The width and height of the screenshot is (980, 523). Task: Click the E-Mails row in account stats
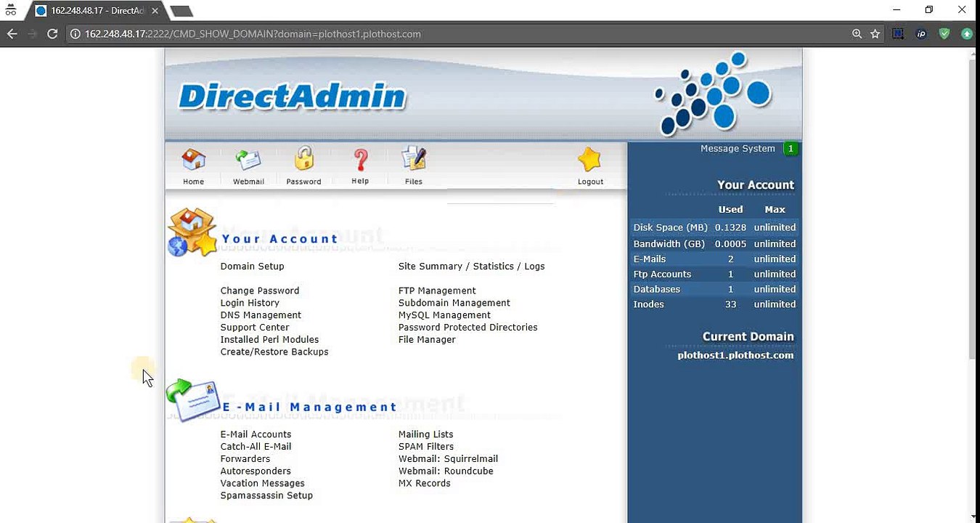(715, 259)
